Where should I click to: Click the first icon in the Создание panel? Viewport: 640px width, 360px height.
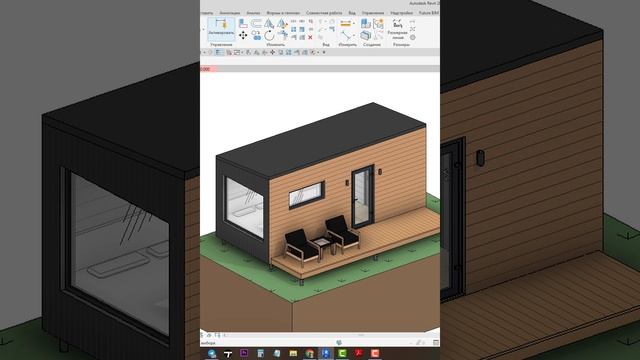point(366,24)
